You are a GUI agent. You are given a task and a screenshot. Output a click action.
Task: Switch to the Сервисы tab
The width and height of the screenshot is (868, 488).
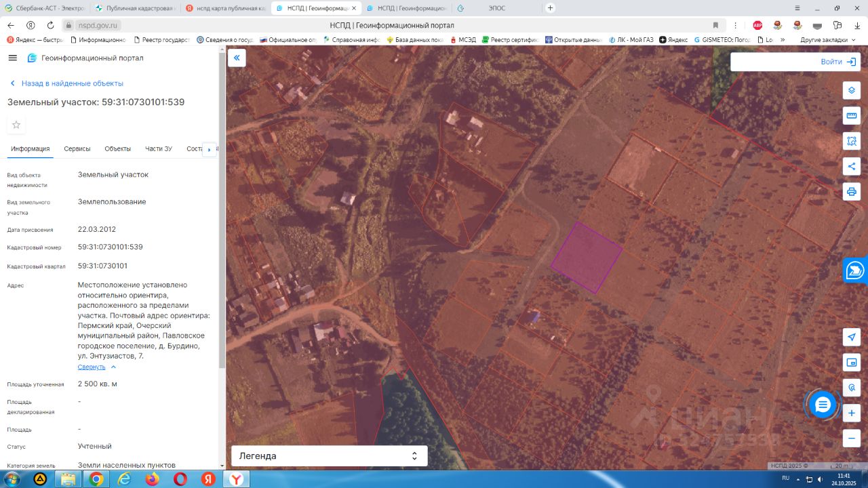coord(77,149)
